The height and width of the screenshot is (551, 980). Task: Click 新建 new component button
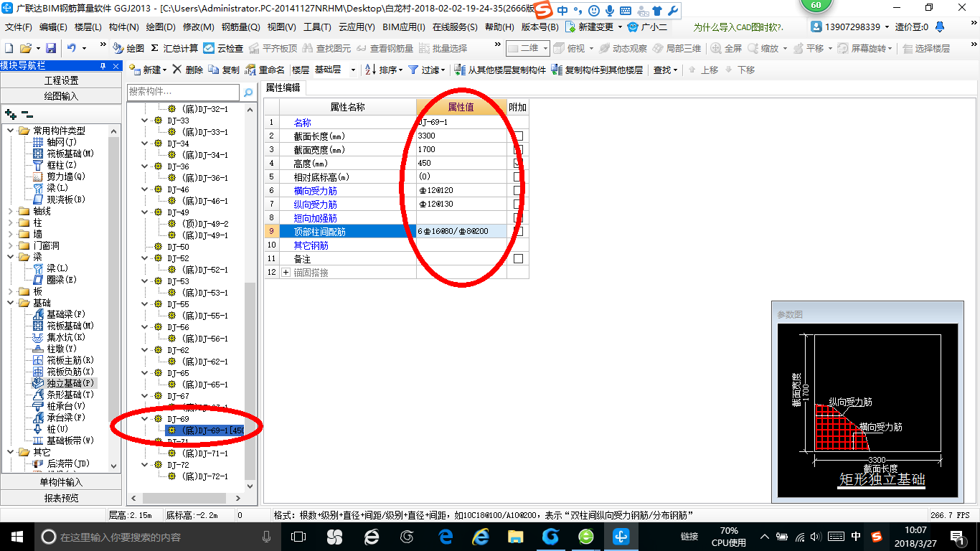pyautogui.click(x=147, y=70)
